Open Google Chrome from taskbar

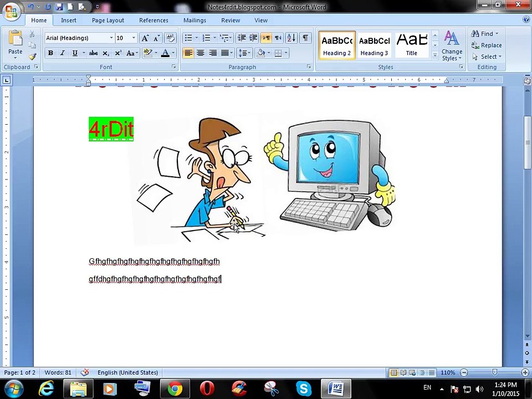tap(175, 388)
